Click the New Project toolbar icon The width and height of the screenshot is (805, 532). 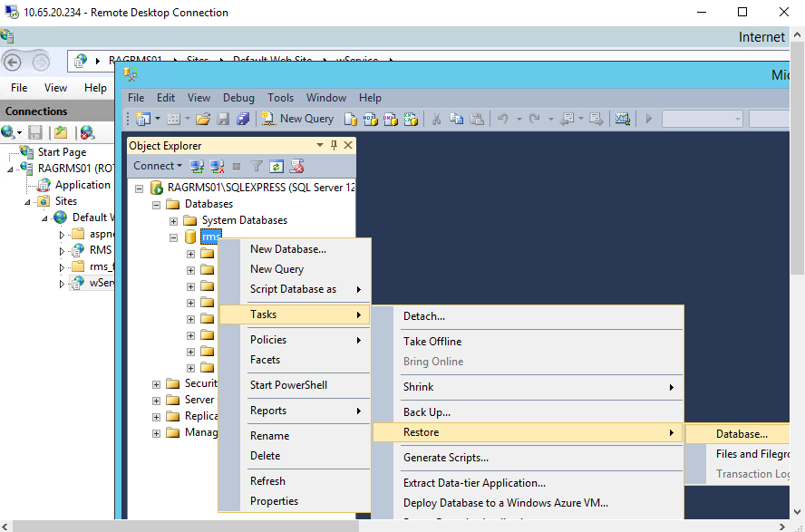click(x=143, y=119)
